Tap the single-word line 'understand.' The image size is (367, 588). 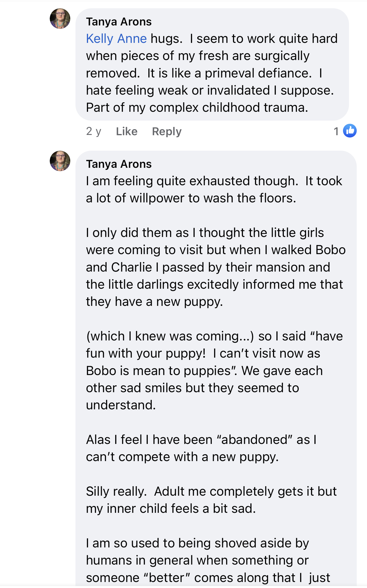click(x=121, y=405)
